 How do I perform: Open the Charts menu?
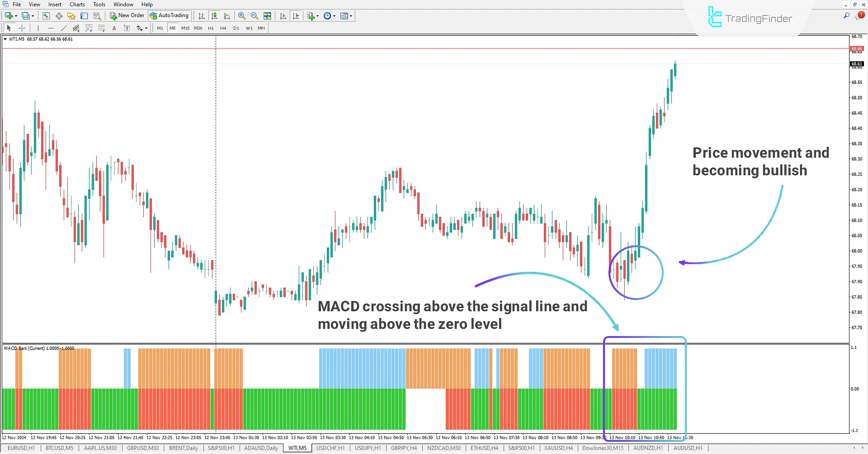pos(77,5)
